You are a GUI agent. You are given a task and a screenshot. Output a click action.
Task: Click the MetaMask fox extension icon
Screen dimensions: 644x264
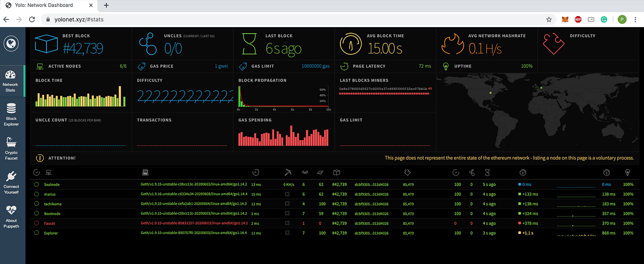[565, 20]
